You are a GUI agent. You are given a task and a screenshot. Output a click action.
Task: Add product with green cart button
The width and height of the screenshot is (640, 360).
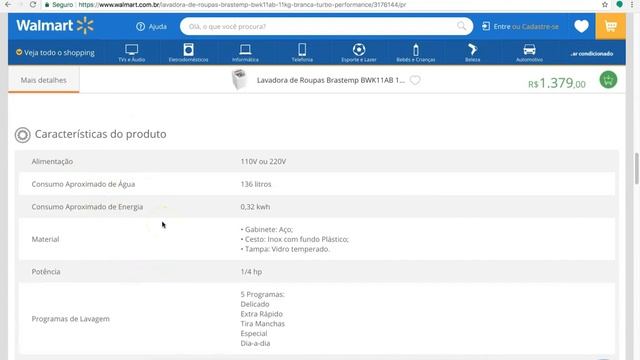608,80
